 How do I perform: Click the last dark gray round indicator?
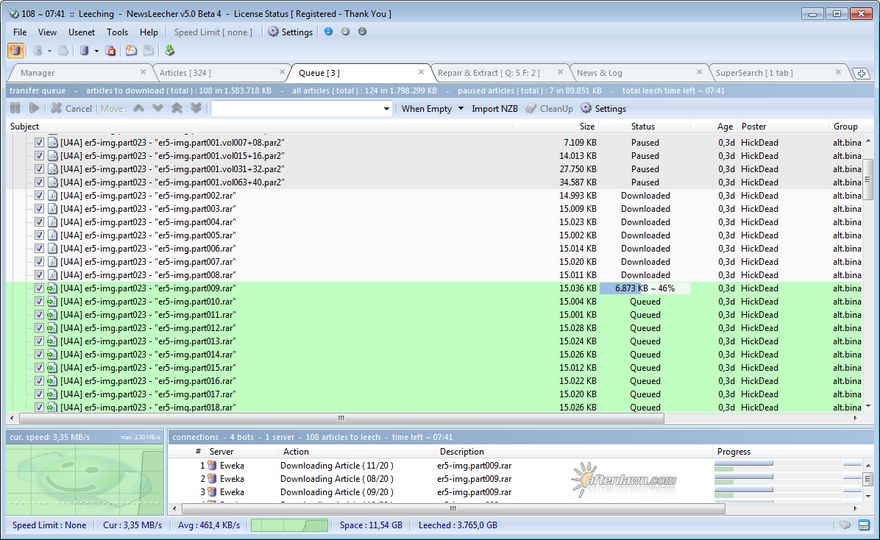pyautogui.click(x=362, y=32)
